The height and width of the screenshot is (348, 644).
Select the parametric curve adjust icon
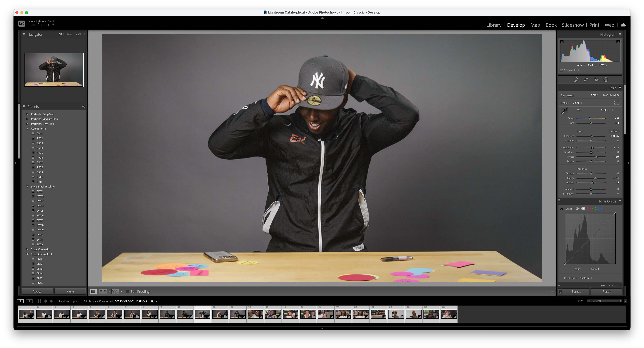(577, 209)
